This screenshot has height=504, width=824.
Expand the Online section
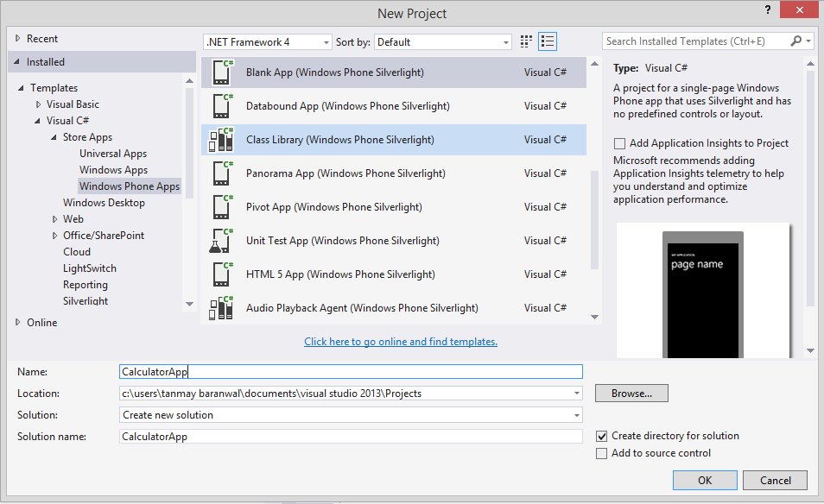pyautogui.click(x=18, y=323)
